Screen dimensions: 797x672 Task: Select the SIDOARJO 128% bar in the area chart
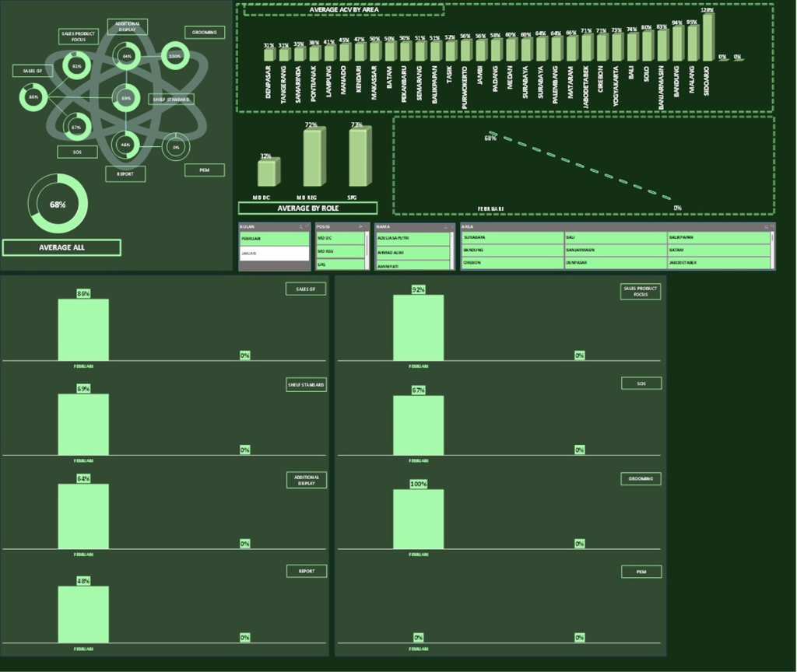pyautogui.click(x=708, y=37)
